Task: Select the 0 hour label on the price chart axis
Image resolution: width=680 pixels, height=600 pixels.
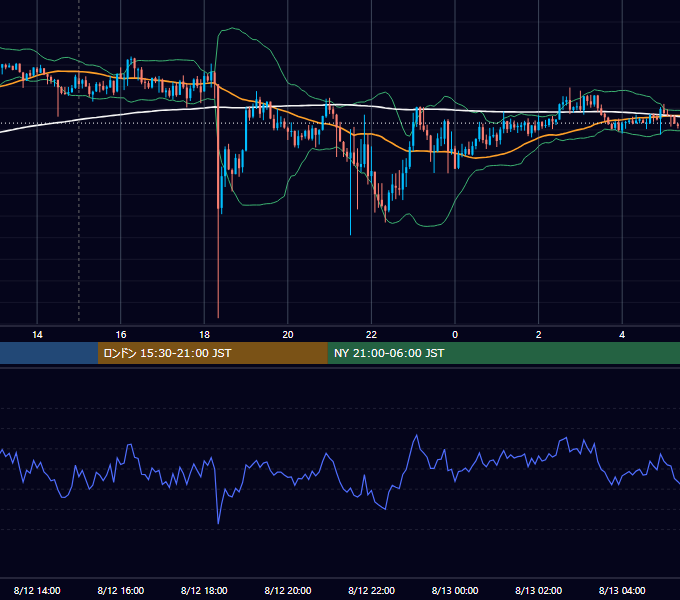Action: 455,335
